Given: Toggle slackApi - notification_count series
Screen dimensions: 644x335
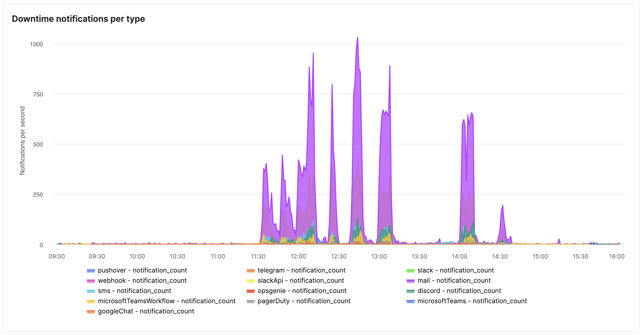Looking at the screenshot, I should click(x=300, y=281).
